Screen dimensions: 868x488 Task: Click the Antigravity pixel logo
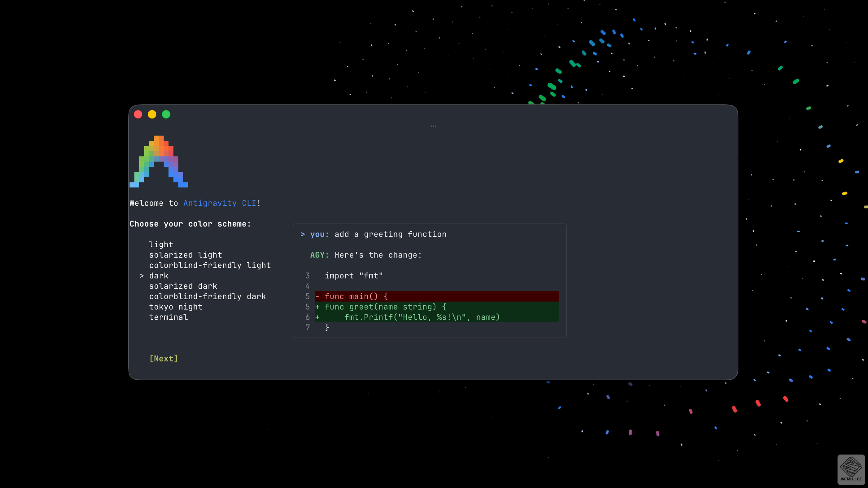(159, 161)
